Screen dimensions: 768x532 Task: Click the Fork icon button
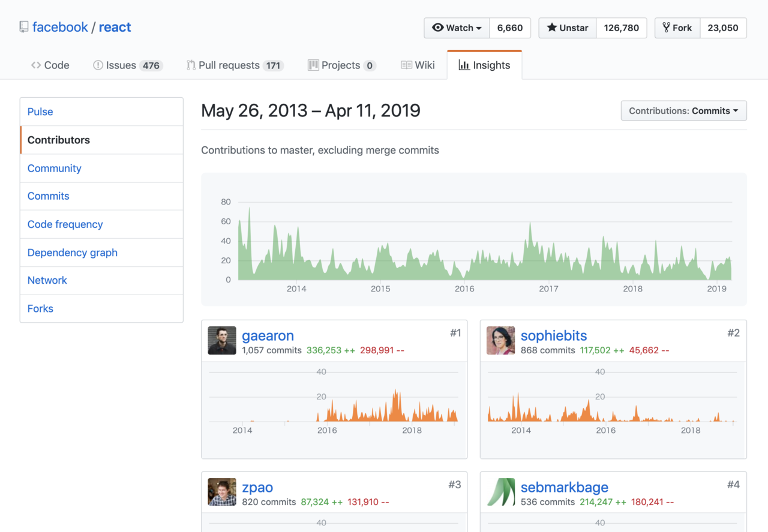(666, 28)
